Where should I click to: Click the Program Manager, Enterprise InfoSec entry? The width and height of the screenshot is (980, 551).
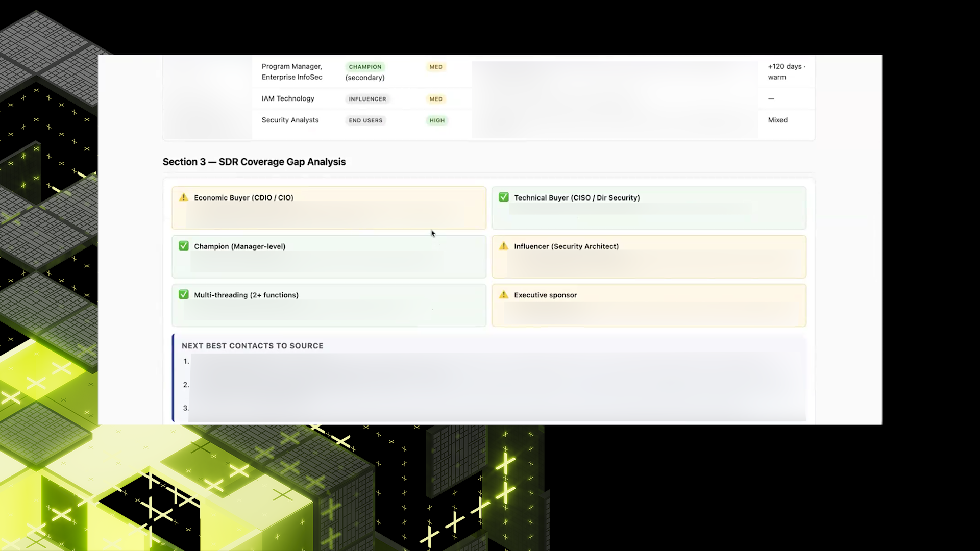click(x=292, y=72)
